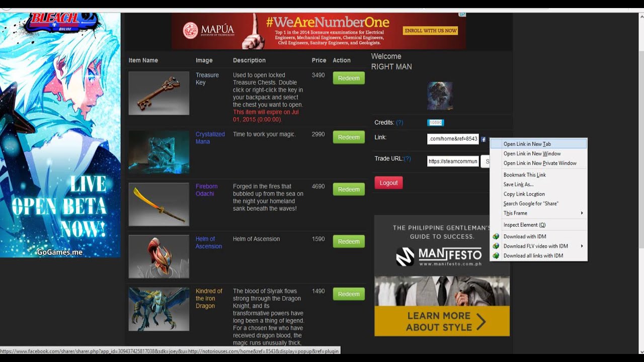Click the Image column header

[x=204, y=60]
